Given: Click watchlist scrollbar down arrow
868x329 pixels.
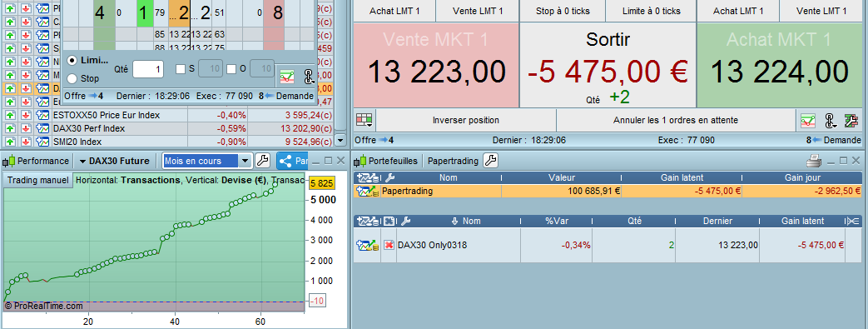Looking at the screenshot, I should click(340, 140).
